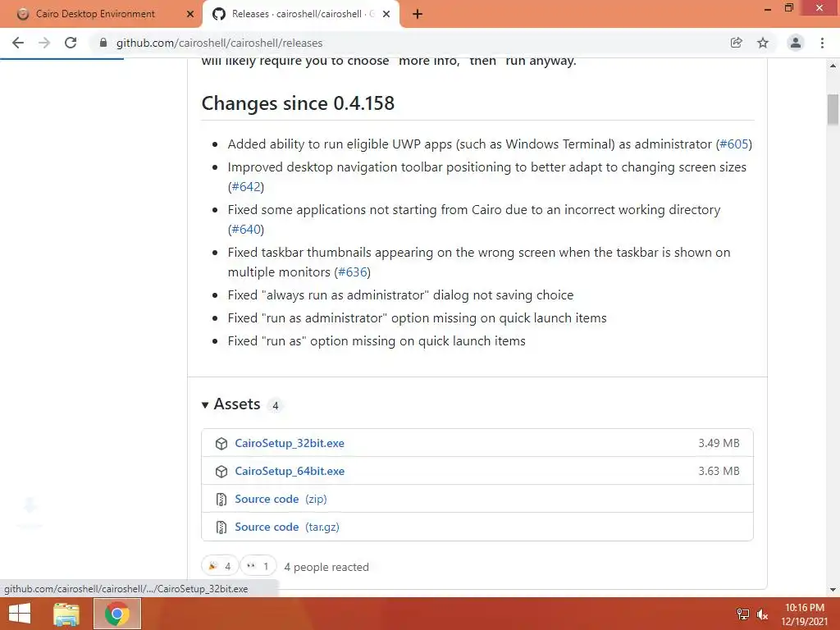The height and width of the screenshot is (630, 840).
Task: Open issue #605 link
Action: click(734, 144)
